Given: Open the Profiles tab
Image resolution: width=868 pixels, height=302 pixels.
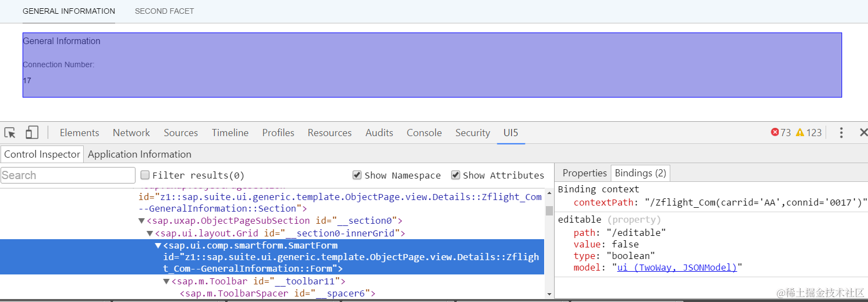Looking at the screenshot, I should coord(278,133).
